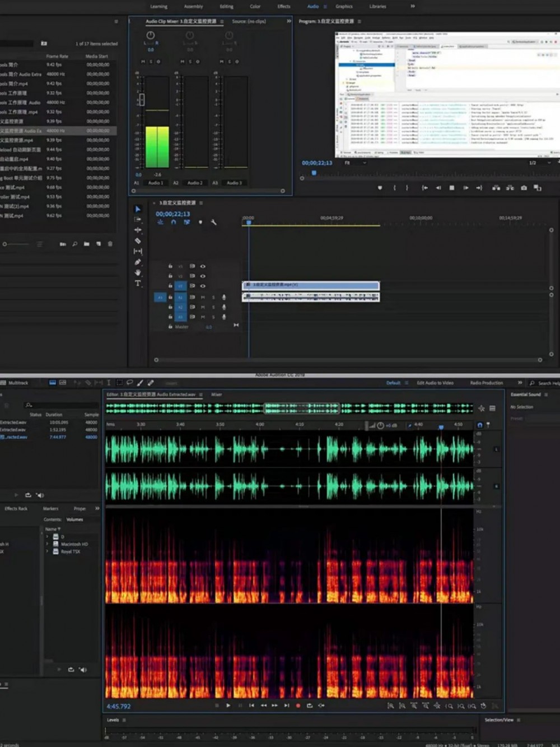Export frame camera icon in Program monitor
This screenshot has height=747, width=560.
click(x=524, y=188)
